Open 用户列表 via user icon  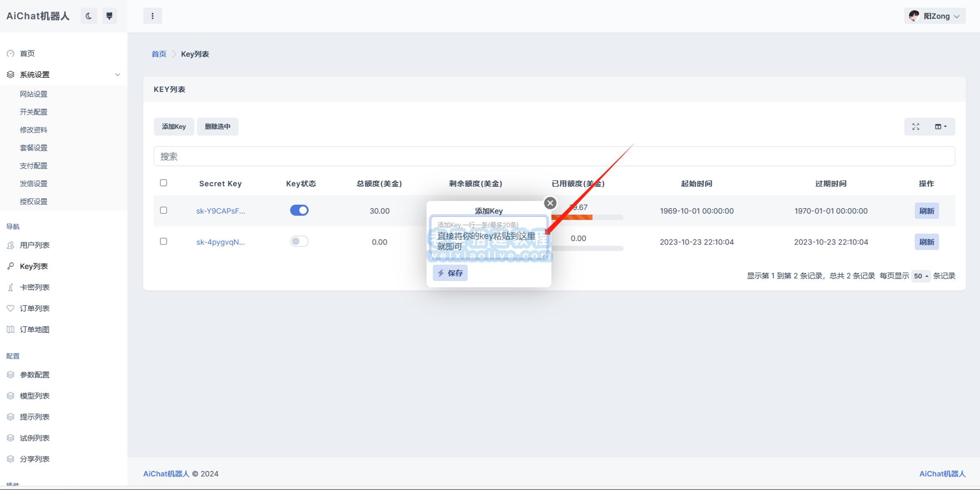pyautogui.click(x=11, y=245)
